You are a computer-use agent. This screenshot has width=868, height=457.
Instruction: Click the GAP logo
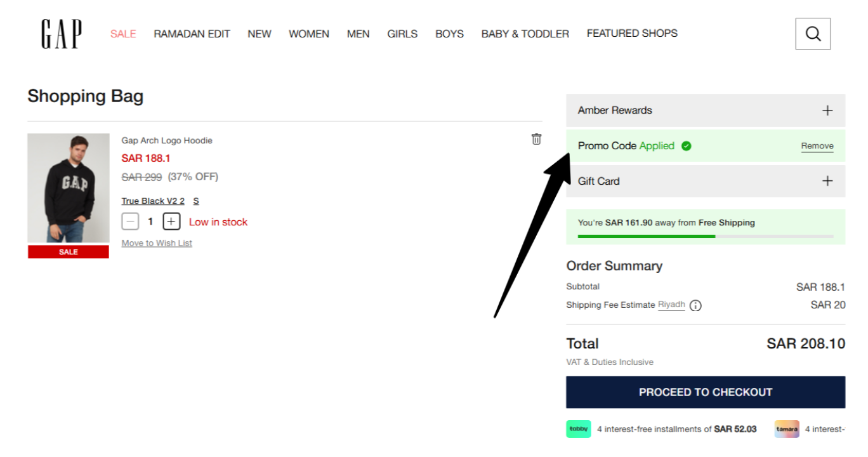62,34
